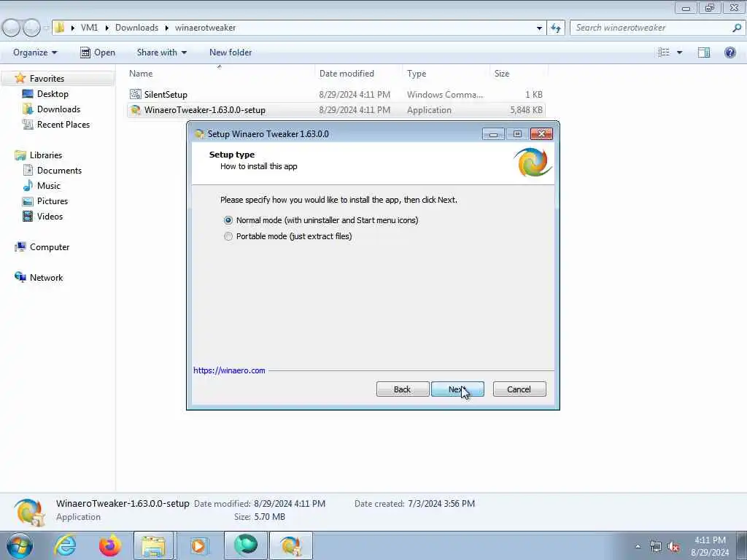The width and height of the screenshot is (747, 560).
Task: Switch to Windows Explorer taskbar button
Action: click(x=153, y=545)
